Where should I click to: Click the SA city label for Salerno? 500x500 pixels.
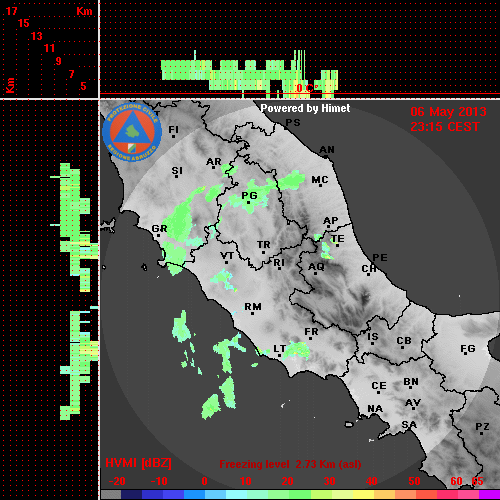coord(409,425)
